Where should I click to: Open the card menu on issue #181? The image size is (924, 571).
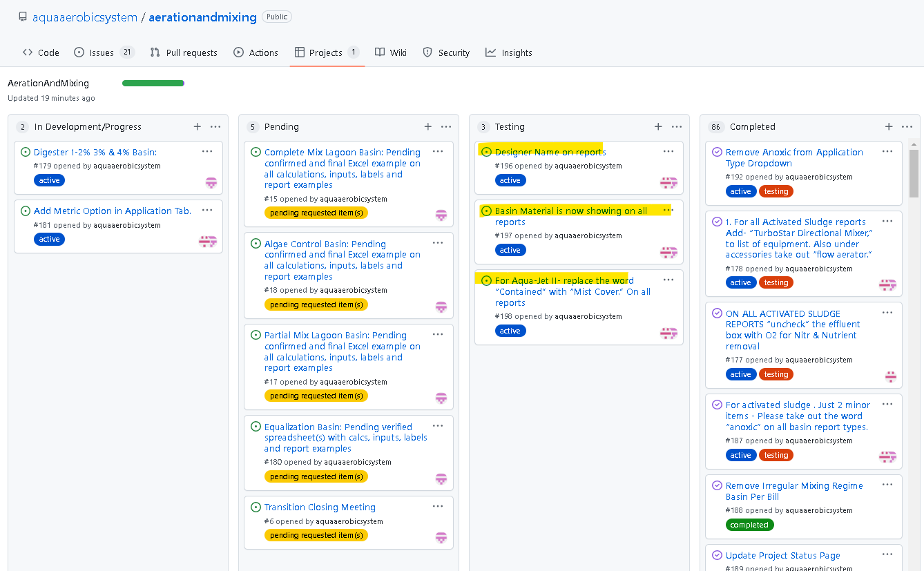pos(207,210)
